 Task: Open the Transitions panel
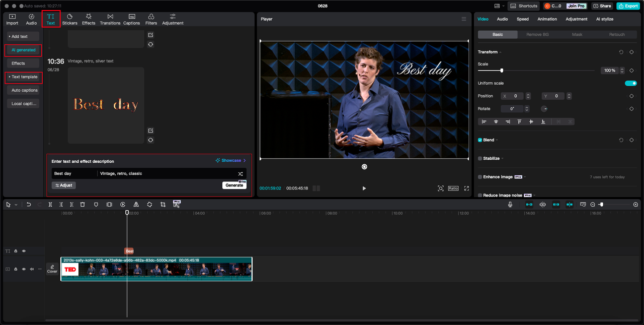point(110,19)
